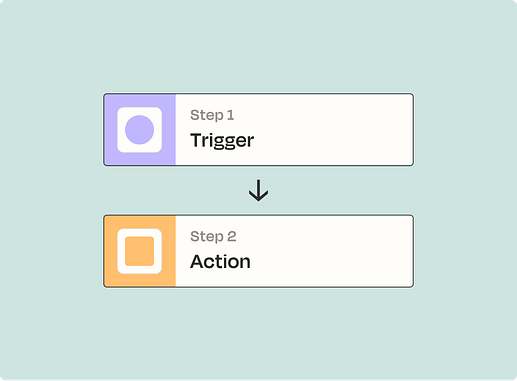Open the Trigger step title

click(222, 140)
